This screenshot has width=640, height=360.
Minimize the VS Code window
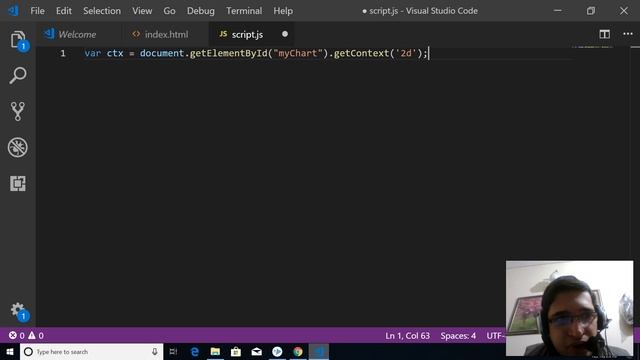click(x=558, y=11)
